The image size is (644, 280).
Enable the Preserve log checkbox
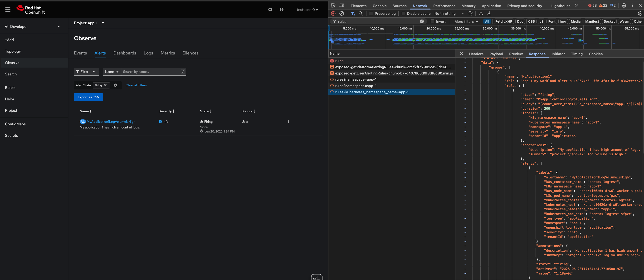371,14
